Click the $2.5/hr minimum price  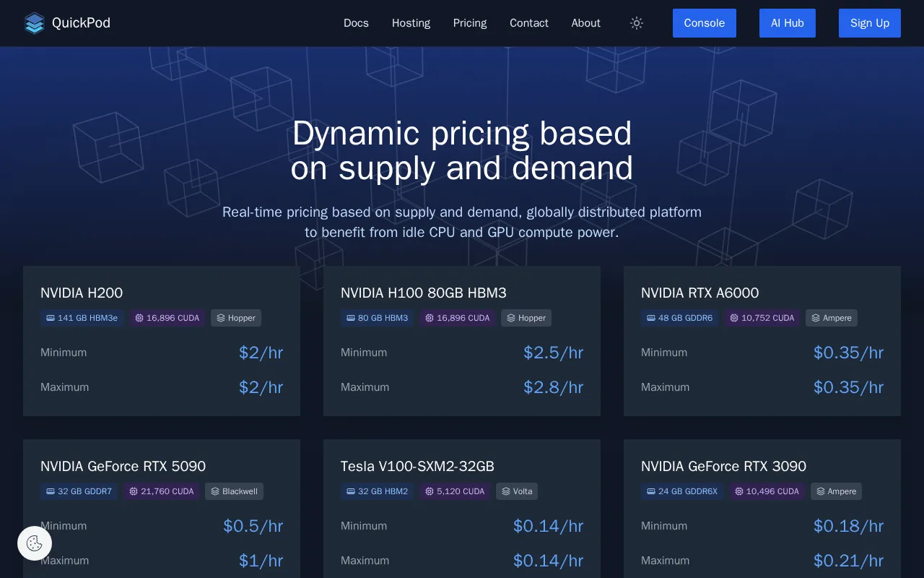[553, 353]
